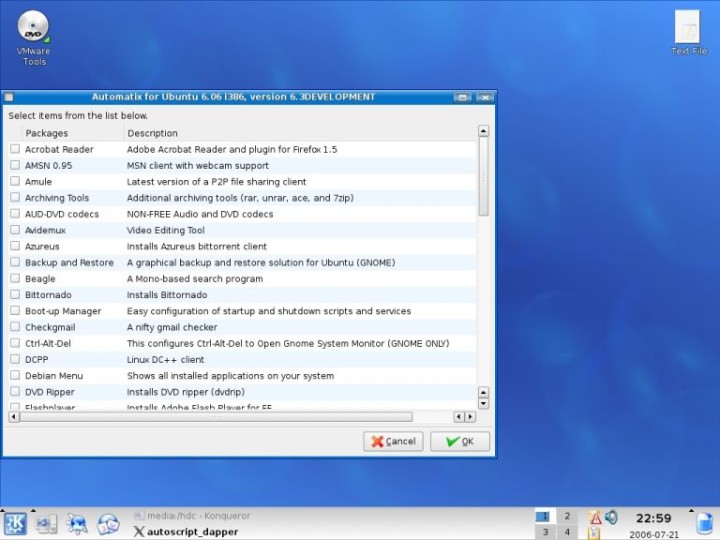Select the 'Linux DC++ client' description
The height and width of the screenshot is (540, 720).
pyautogui.click(x=165, y=360)
